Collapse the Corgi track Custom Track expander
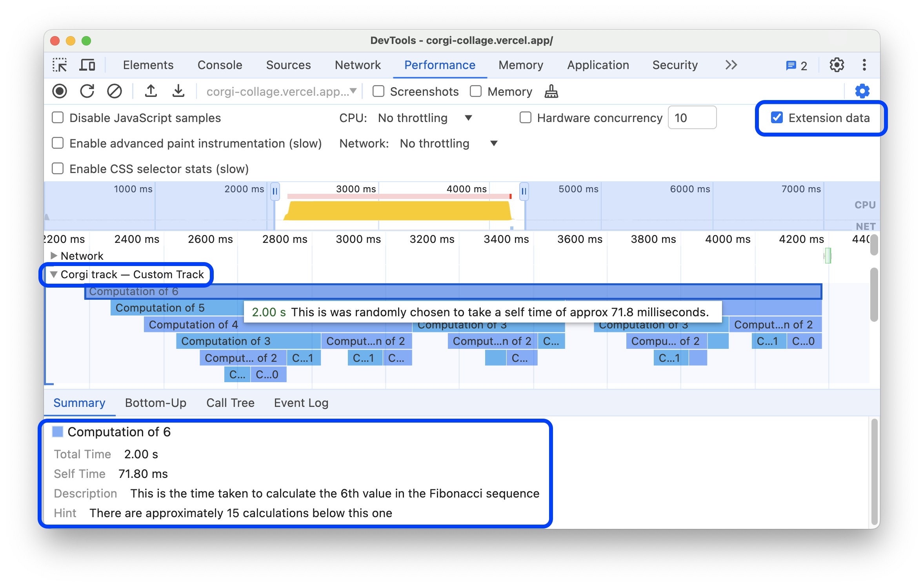This screenshot has height=587, width=924. 53,274
